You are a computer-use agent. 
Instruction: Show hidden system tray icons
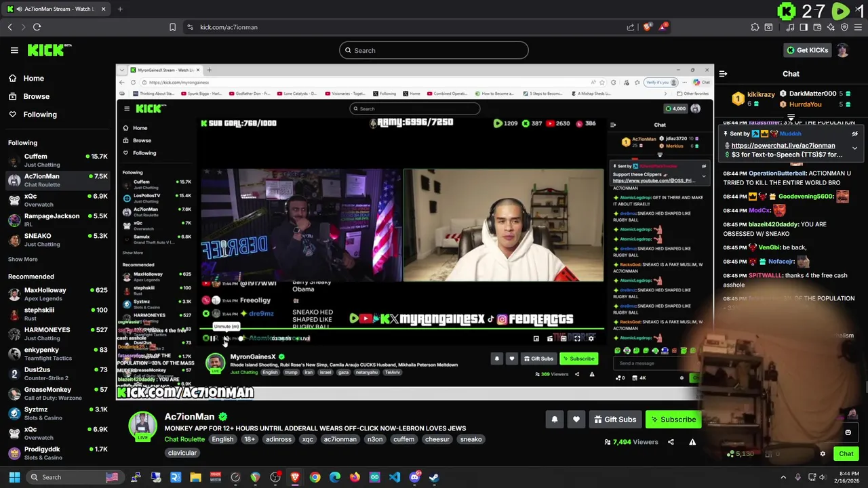pyautogui.click(x=783, y=477)
